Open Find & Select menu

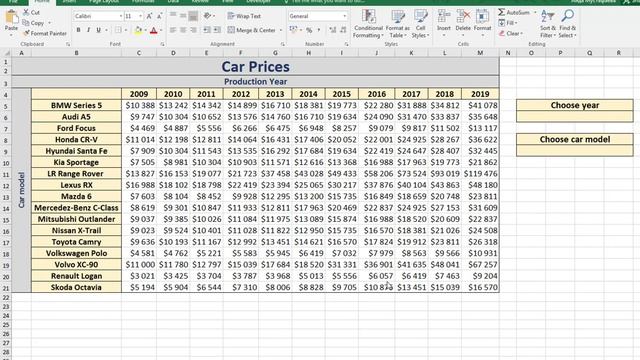coord(567,24)
